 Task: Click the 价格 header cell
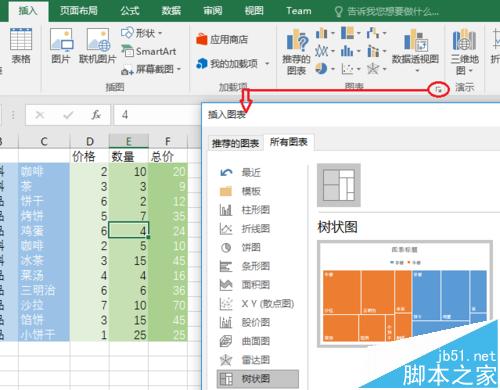[90, 156]
